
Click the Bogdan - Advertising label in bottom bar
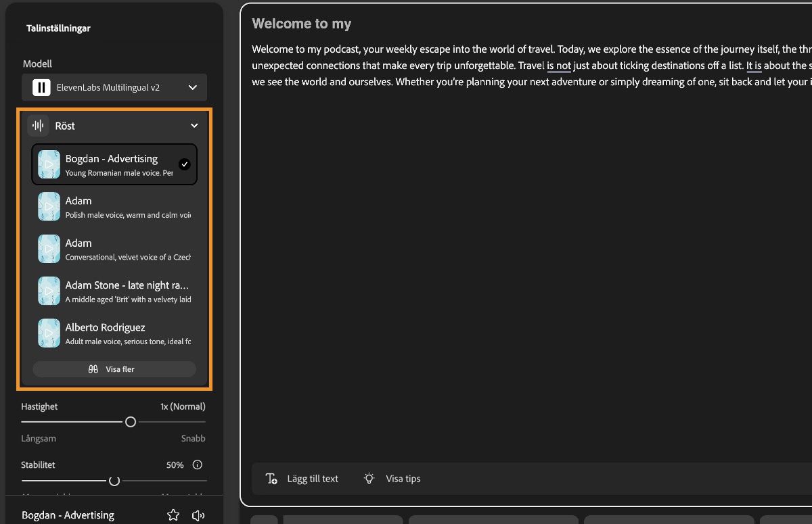(x=68, y=515)
